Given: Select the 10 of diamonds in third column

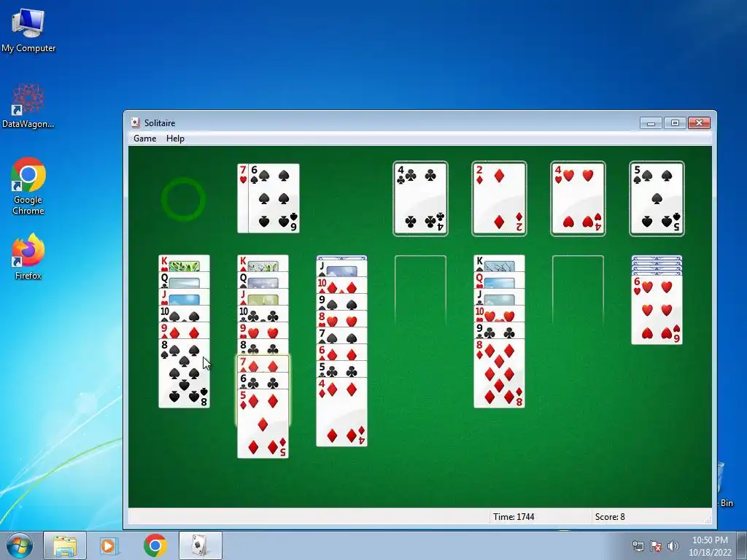Looking at the screenshot, I should tap(341, 286).
